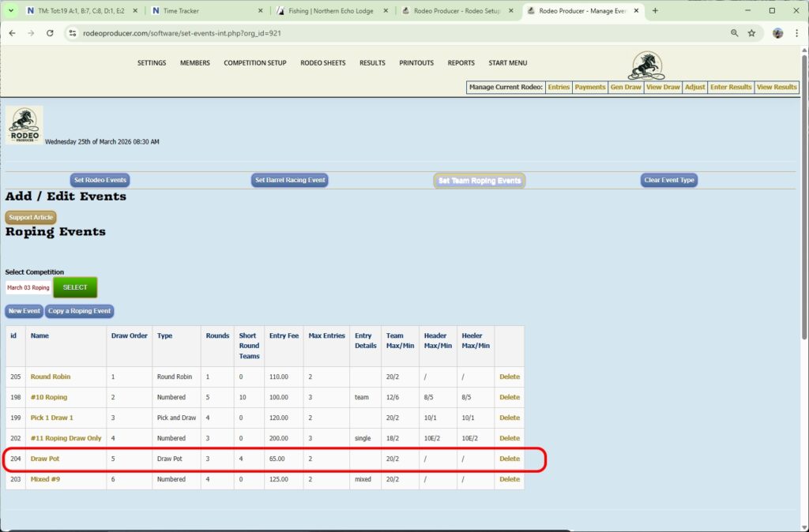Viewport: 809px width, 532px height.
Task: Open the COMPETITION SETUP menu
Action: 254,63
